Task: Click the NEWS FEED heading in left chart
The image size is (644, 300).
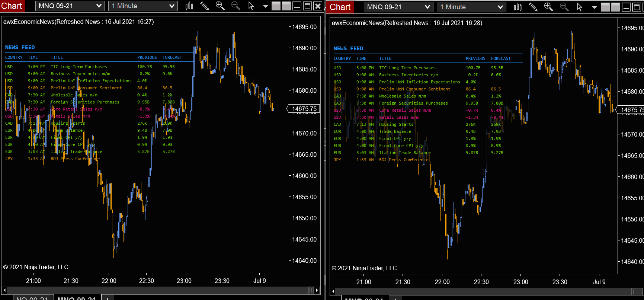Action: (20, 47)
